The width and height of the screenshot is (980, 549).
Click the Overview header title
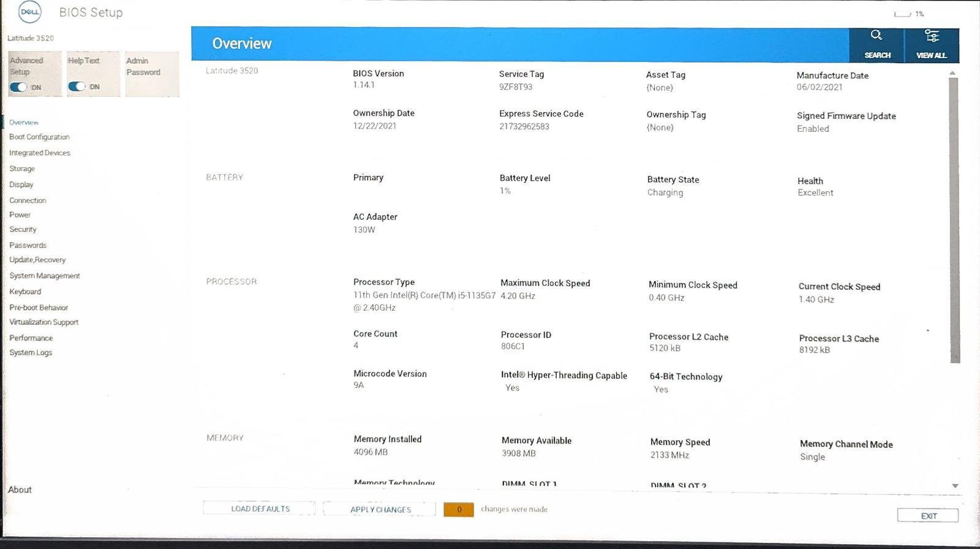tap(242, 44)
